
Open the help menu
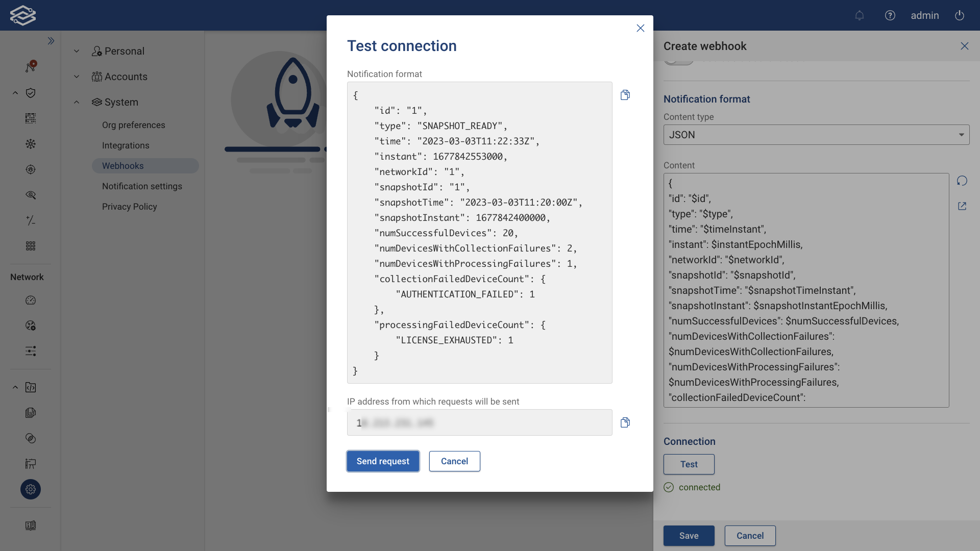coord(890,15)
